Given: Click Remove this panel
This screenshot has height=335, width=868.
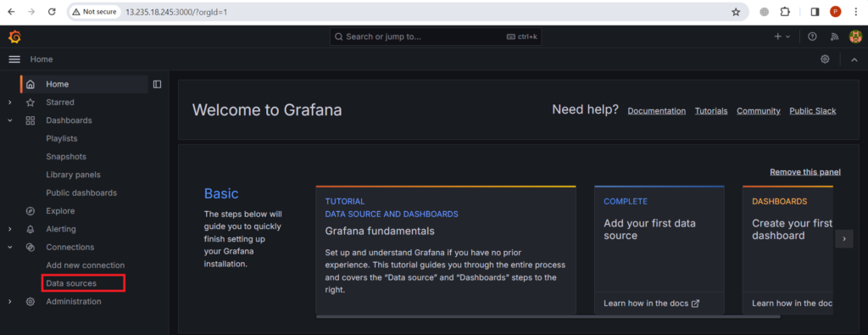Looking at the screenshot, I should click(805, 172).
